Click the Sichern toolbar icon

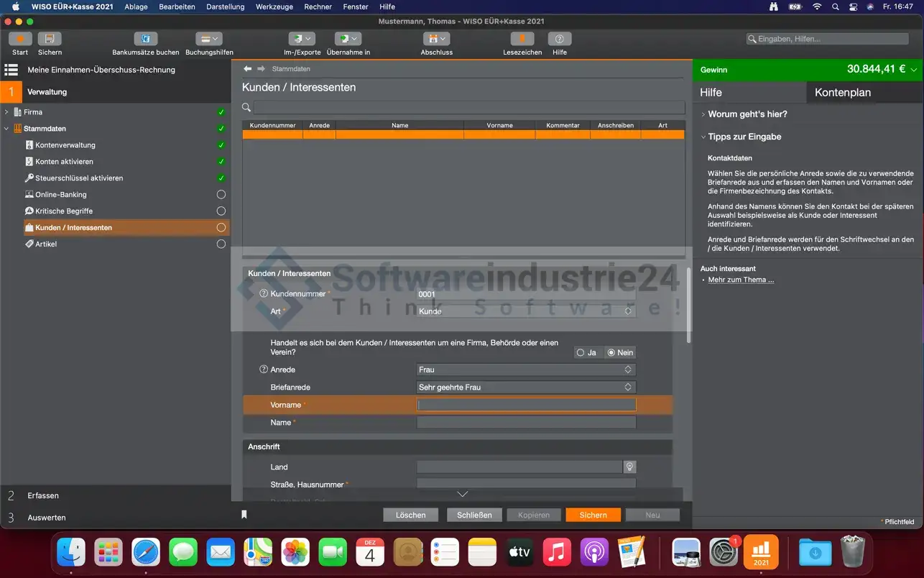click(50, 39)
